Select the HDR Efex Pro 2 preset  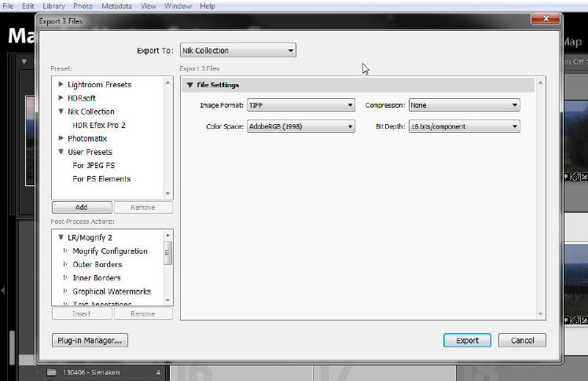pos(99,125)
